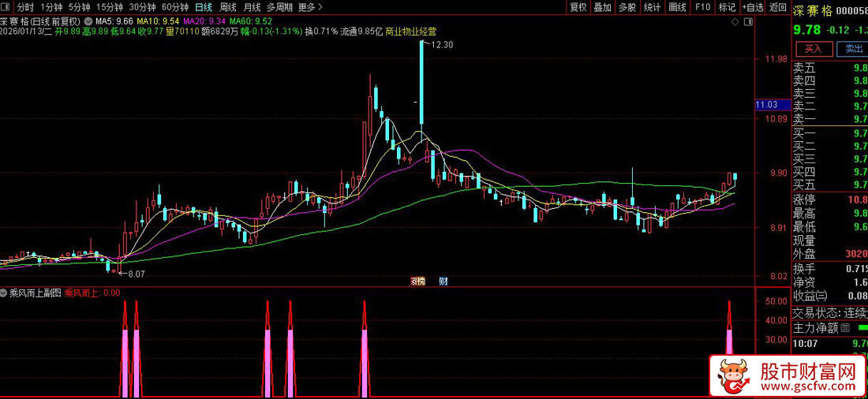The width and height of the screenshot is (868, 399).
Task: Click the 卖一 order book row
Action: click(x=830, y=119)
